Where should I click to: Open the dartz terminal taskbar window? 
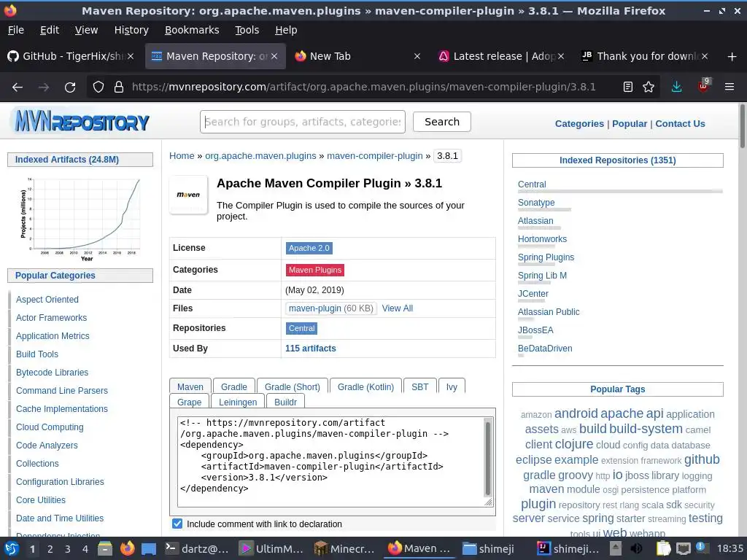197,548
